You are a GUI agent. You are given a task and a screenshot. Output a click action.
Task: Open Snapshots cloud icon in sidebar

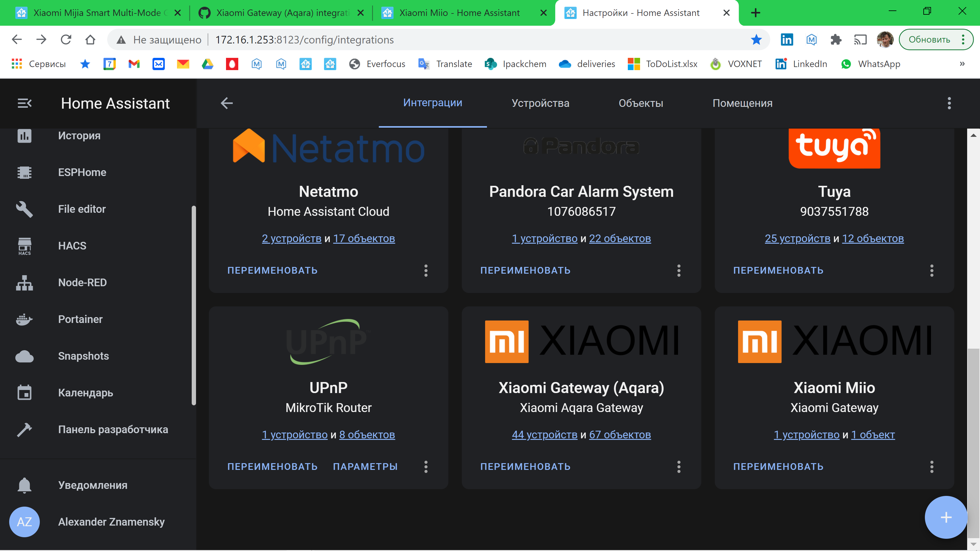[x=24, y=356]
